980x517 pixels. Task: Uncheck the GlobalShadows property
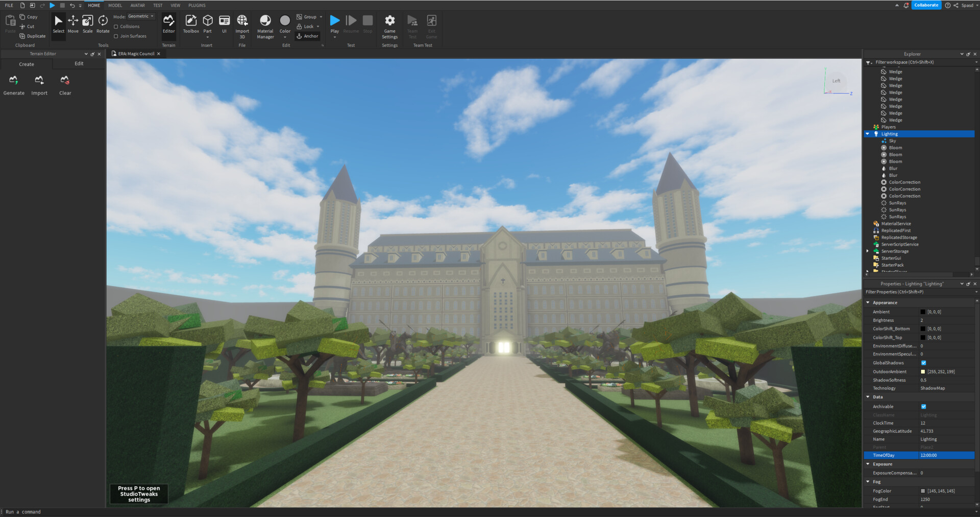click(923, 363)
